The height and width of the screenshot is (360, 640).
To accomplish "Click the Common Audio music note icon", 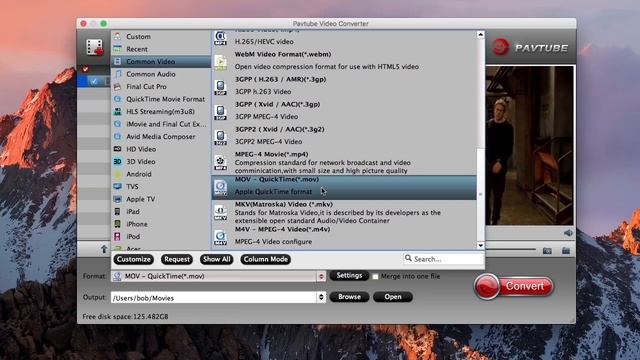I will [118, 74].
